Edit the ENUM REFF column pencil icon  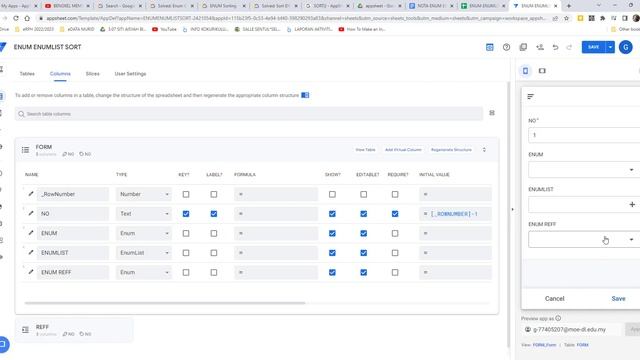click(31, 272)
